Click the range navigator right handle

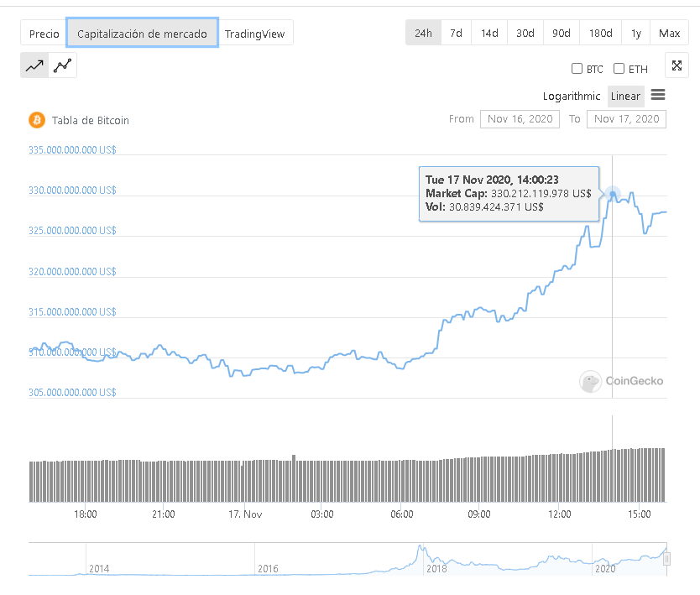(x=668, y=558)
